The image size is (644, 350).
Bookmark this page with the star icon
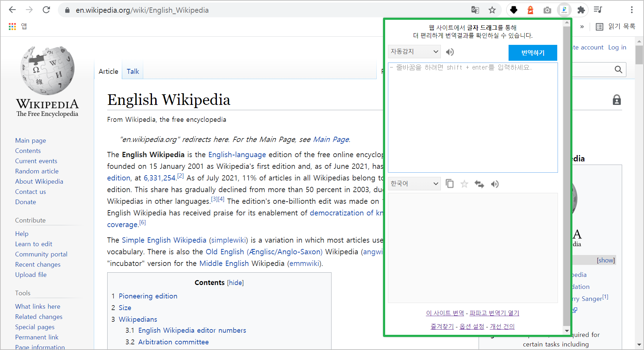(492, 10)
